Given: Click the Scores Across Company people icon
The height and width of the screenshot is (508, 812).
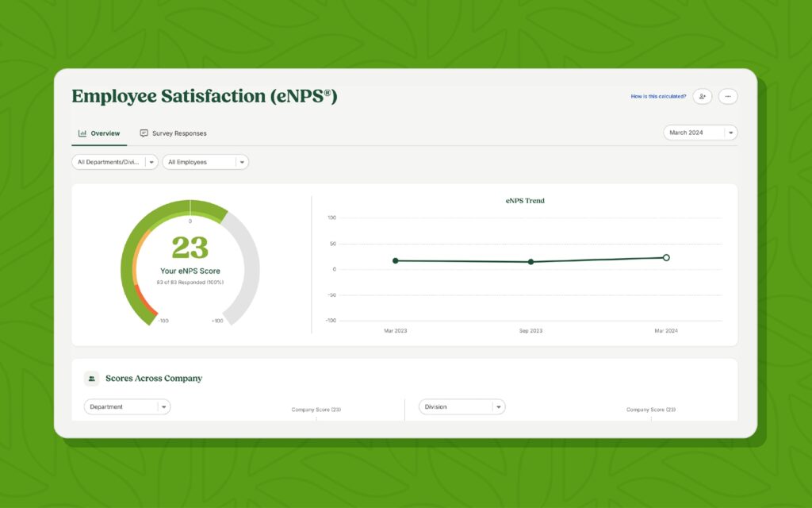Looking at the screenshot, I should pyautogui.click(x=92, y=379).
